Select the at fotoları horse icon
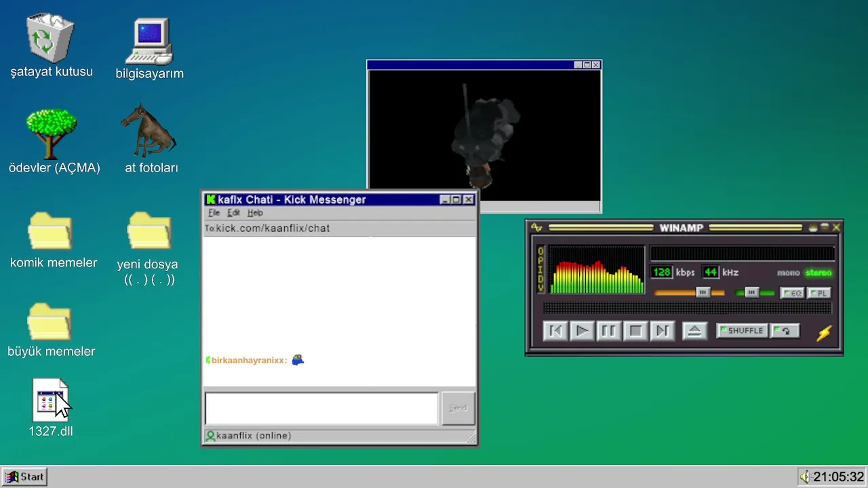 coord(149,130)
